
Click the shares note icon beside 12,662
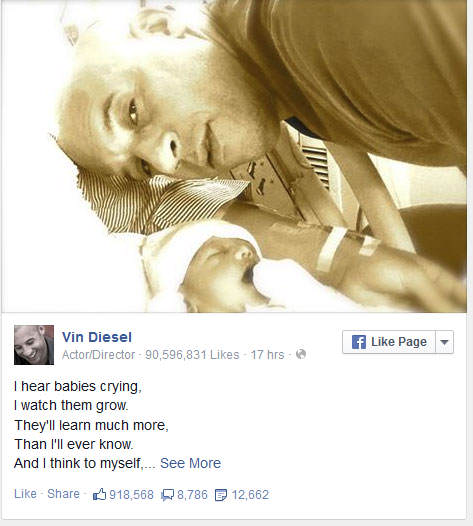pyautogui.click(x=221, y=495)
